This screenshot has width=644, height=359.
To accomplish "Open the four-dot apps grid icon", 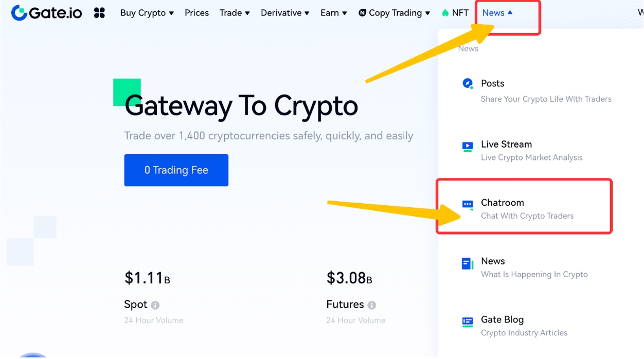I will [x=99, y=13].
